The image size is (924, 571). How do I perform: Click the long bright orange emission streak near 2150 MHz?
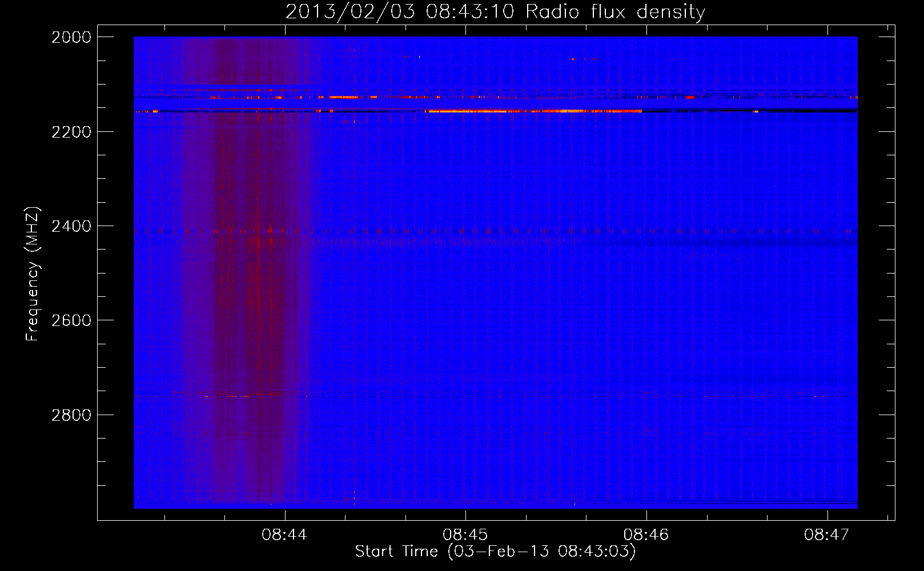click(535, 111)
